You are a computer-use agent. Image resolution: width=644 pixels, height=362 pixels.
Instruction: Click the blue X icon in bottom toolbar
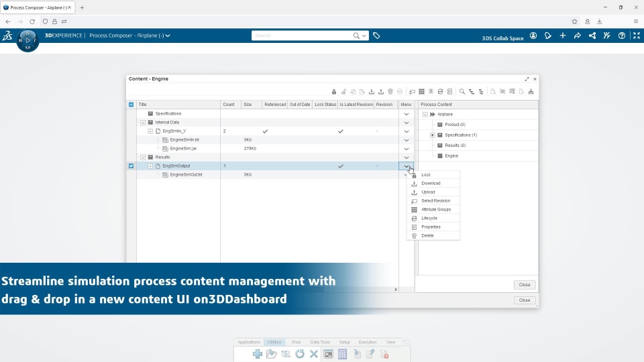(x=314, y=354)
